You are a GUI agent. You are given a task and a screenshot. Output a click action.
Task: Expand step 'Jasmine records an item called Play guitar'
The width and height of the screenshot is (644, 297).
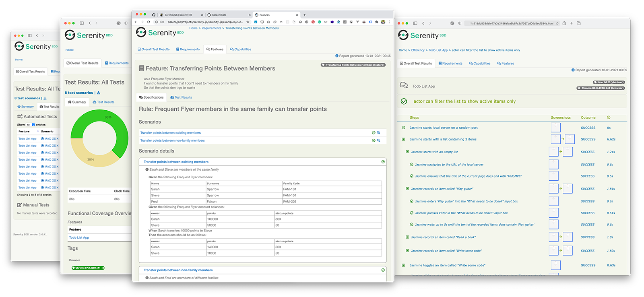pyautogui.click(x=407, y=189)
